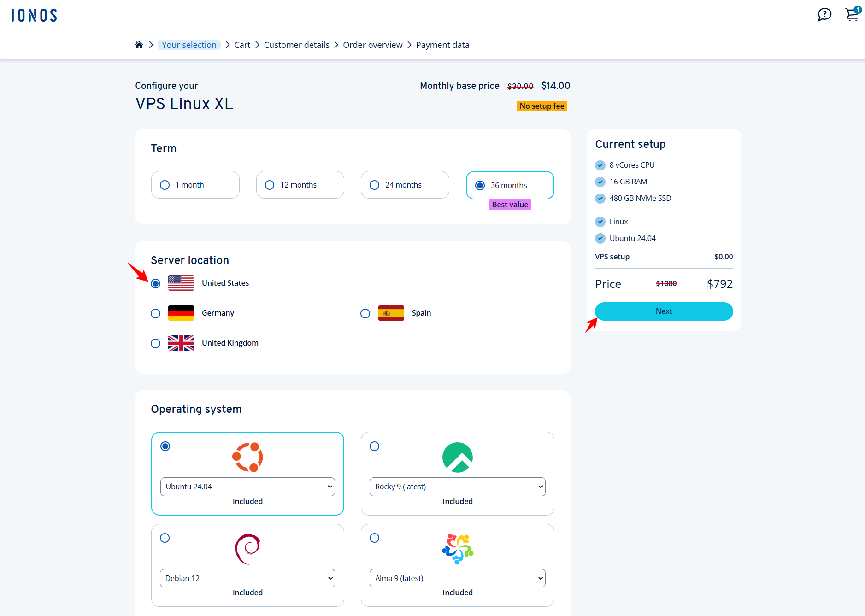Go to home via breadcrumb house icon

139,45
